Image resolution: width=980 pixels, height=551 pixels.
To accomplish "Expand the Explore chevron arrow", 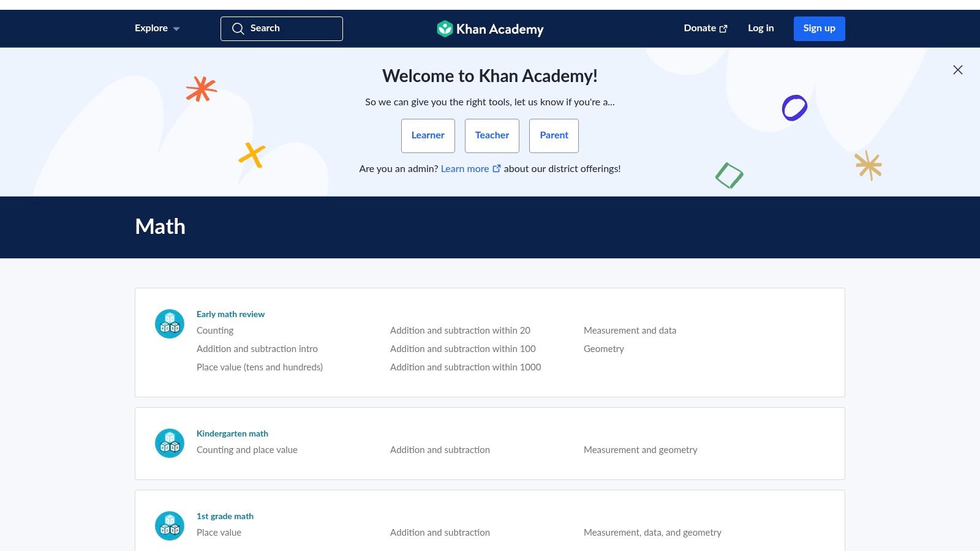I will (176, 29).
